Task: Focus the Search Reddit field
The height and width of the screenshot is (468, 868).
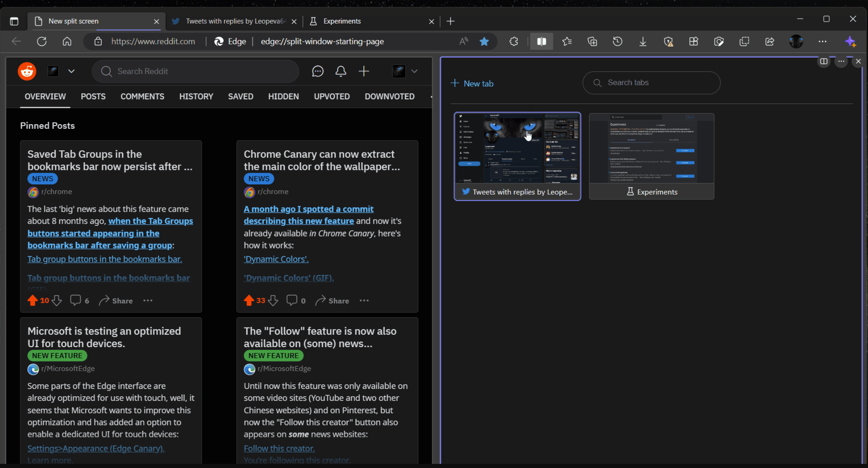Action: coord(195,71)
